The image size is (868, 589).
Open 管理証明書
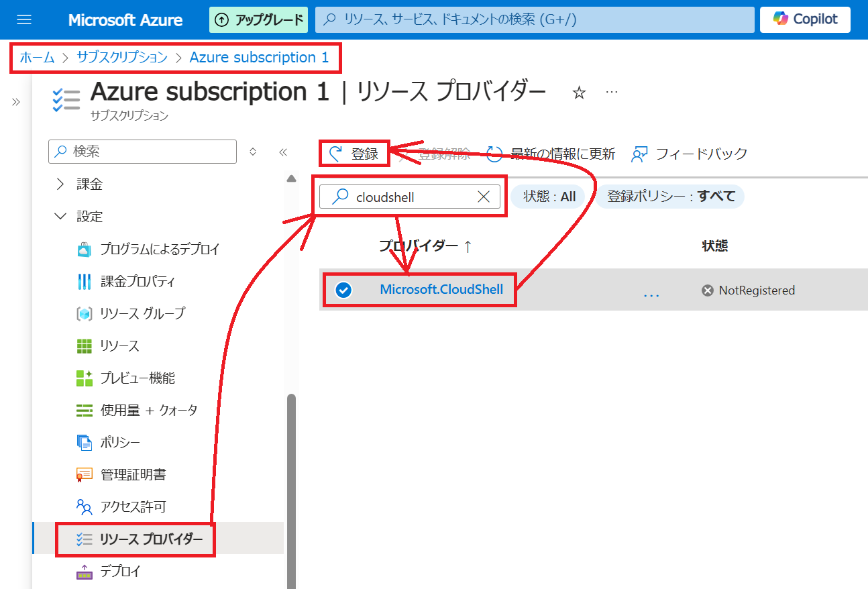[x=133, y=474]
